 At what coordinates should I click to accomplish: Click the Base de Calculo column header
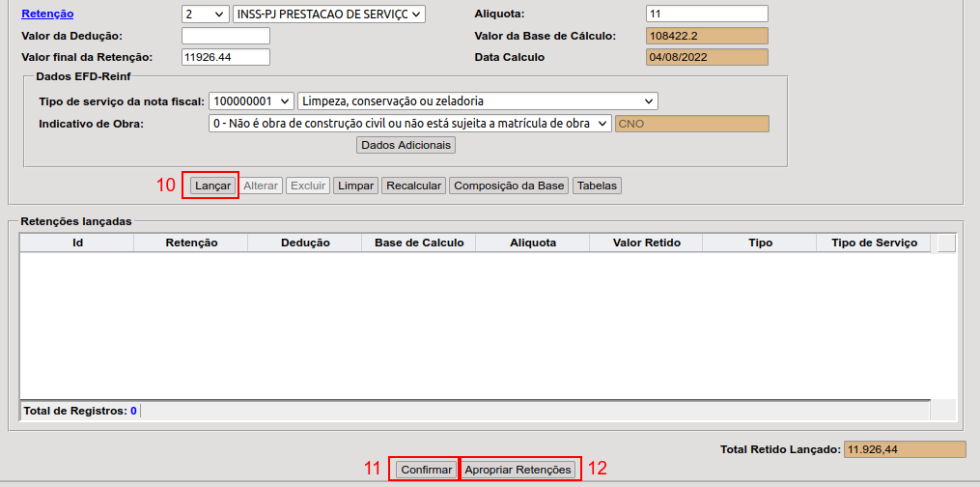coord(419,243)
